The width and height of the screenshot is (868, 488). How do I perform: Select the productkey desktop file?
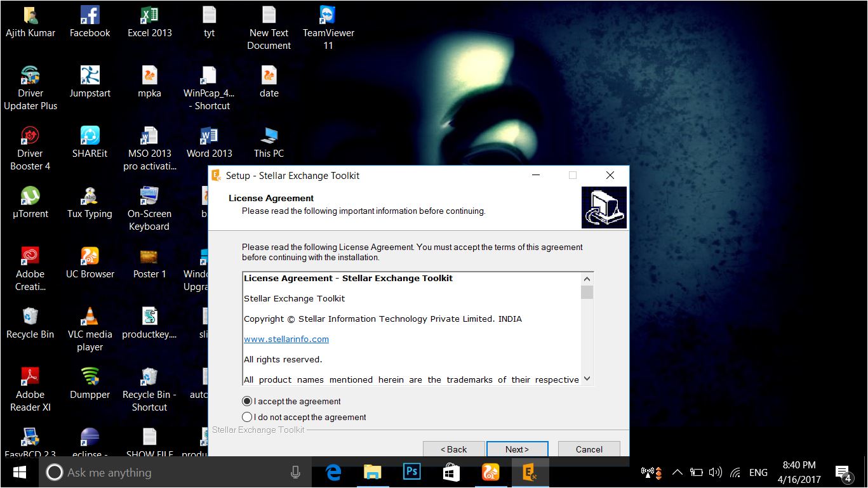point(149,324)
